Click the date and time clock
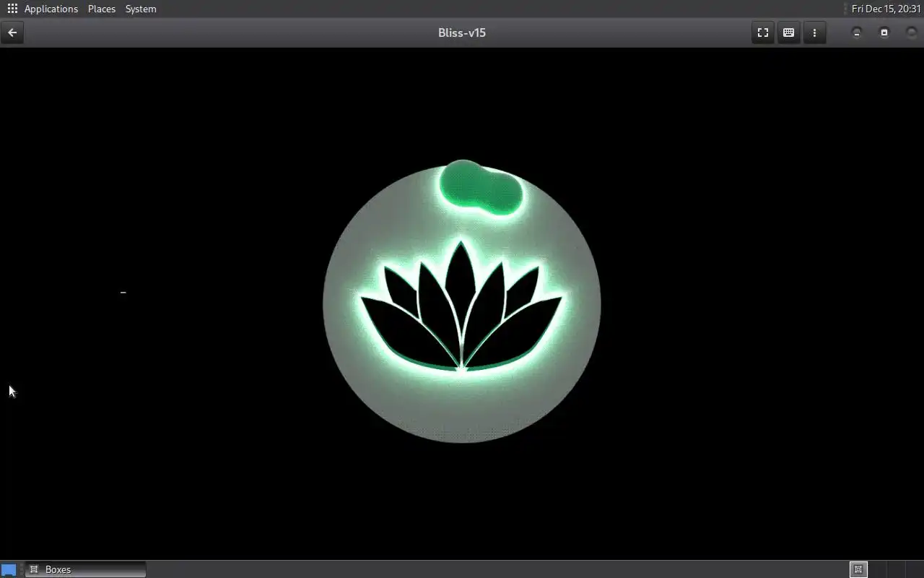 click(886, 9)
